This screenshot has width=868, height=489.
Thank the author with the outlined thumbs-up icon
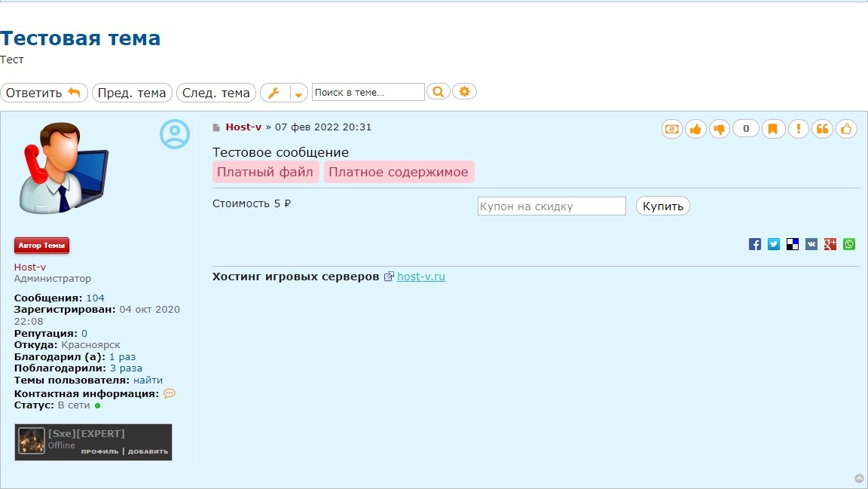point(846,129)
